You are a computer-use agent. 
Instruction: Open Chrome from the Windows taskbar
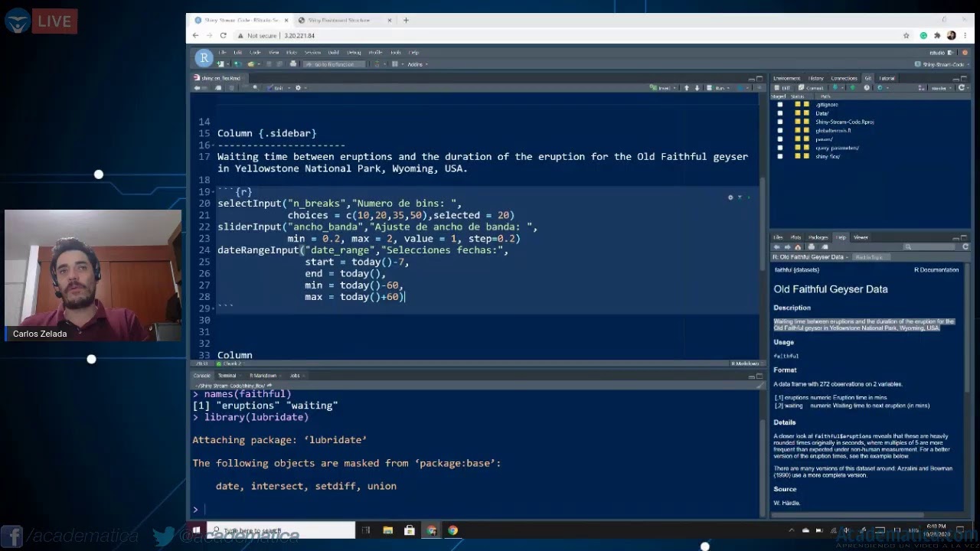coord(453,530)
